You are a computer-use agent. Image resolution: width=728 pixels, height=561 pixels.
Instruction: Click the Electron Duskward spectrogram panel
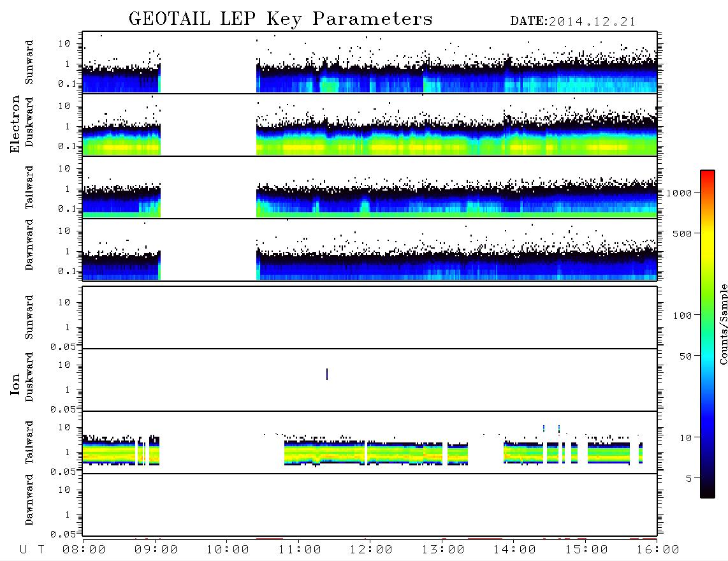[x=370, y=124]
